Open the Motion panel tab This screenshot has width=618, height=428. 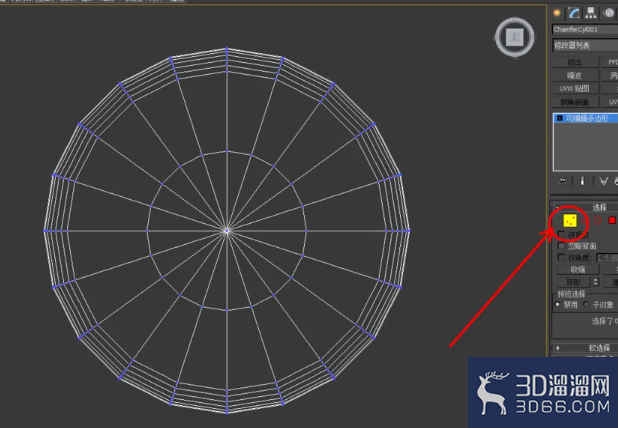tap(609, 12)
